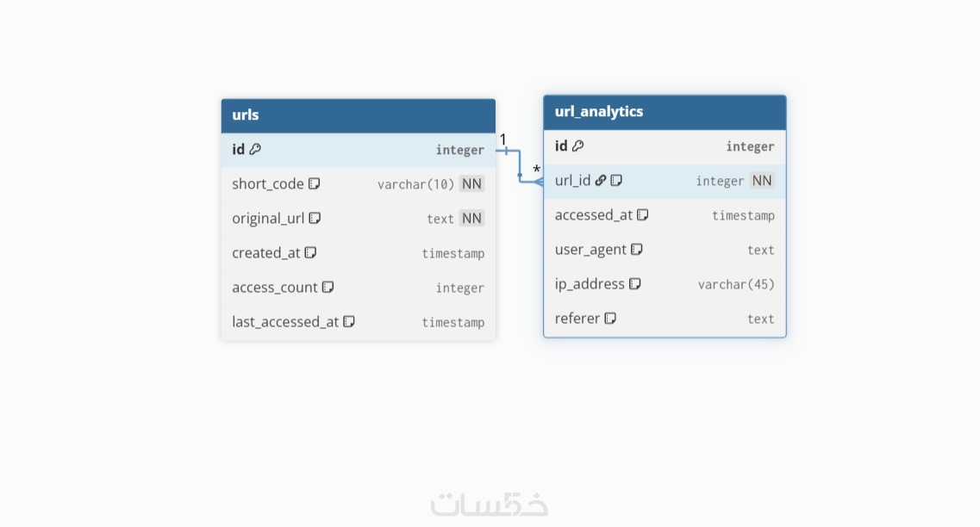
Task: Click the note icon beside original_url
Action: click(315, 218)
